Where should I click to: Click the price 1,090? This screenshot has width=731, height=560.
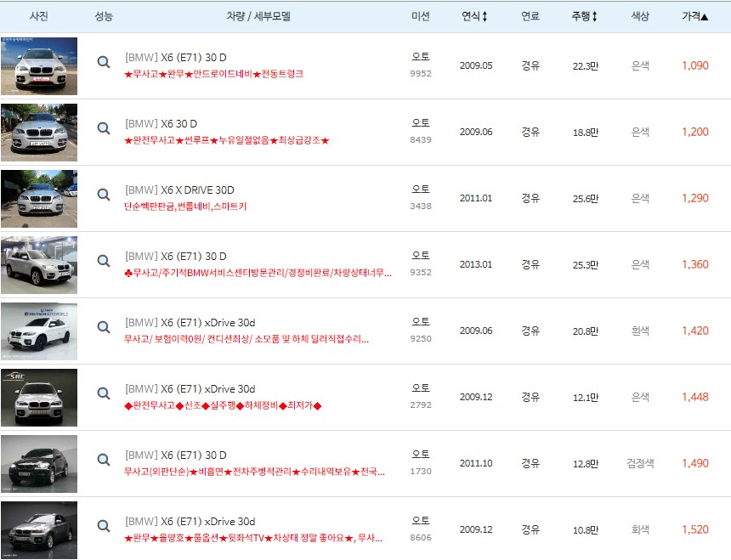click(695, 65)
